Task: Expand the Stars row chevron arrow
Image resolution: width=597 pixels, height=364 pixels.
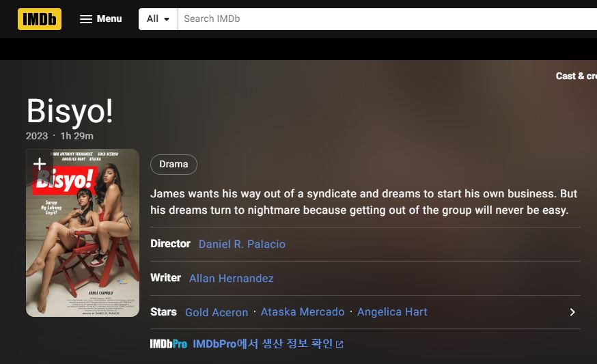Action: (572, 312)
